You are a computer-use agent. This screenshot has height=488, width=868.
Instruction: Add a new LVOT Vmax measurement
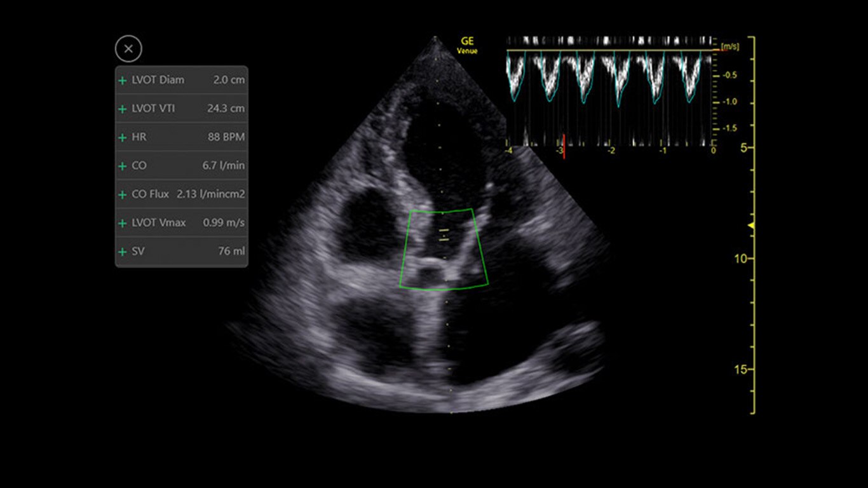[x=121, y=222]
